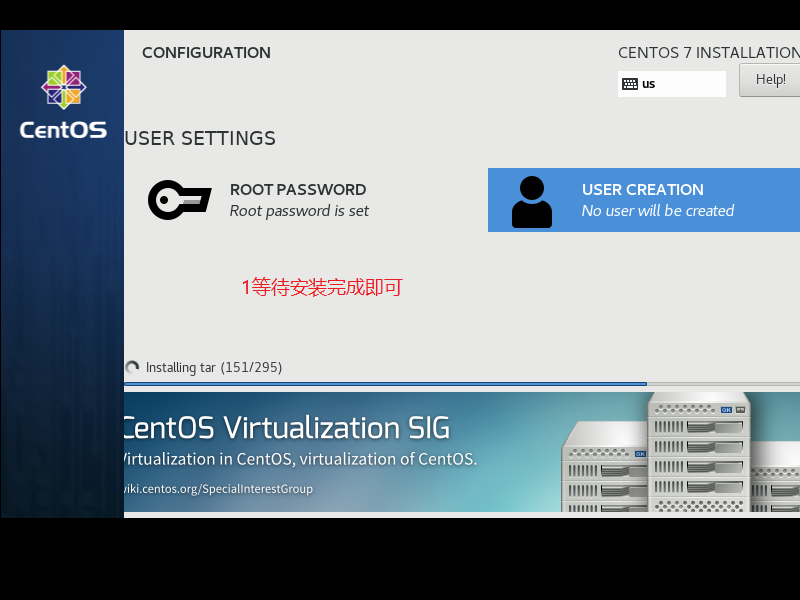The width and height of the screenshot is (800, 600).
Task: Click 'Virtualization in CentOS' banner subtitle
Action: 301,459
